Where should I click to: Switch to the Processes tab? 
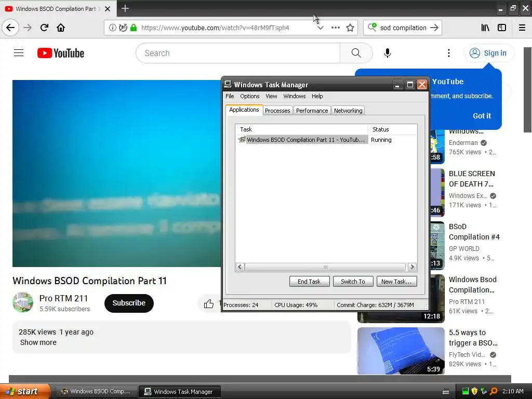277,111
